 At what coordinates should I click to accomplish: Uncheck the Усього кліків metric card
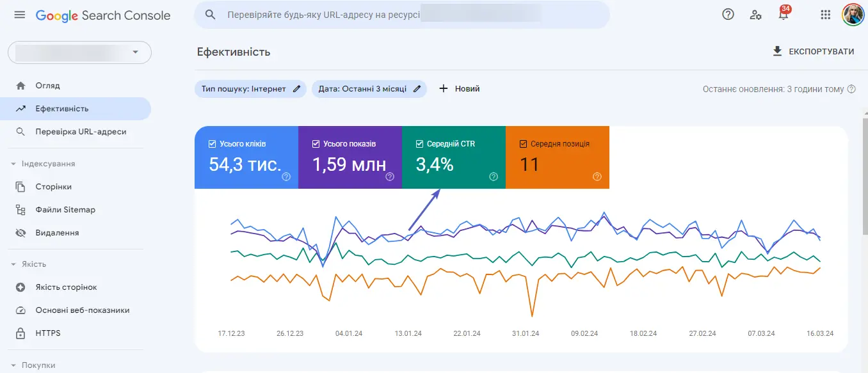(211, 143)
